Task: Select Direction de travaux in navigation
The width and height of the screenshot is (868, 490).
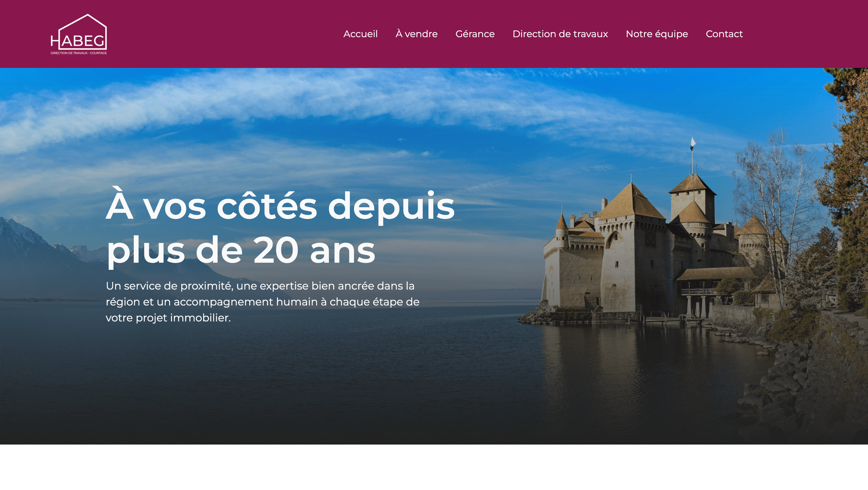Action: [560, 34]
